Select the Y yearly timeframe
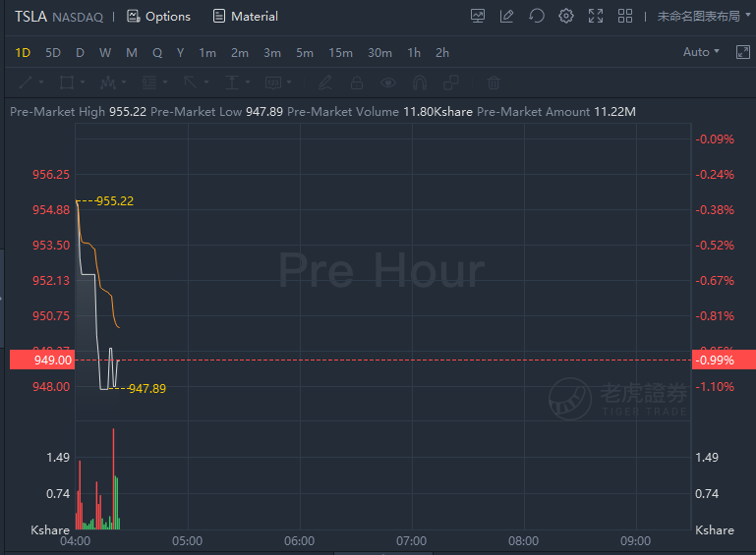 pyautogui.click(x=180, y=52)
